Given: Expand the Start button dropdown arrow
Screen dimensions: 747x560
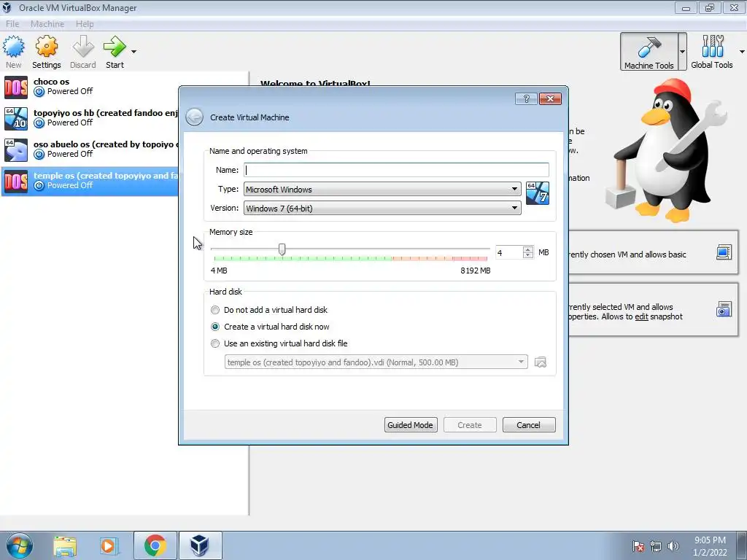Looking at the screenshot, I should point(134,52).
